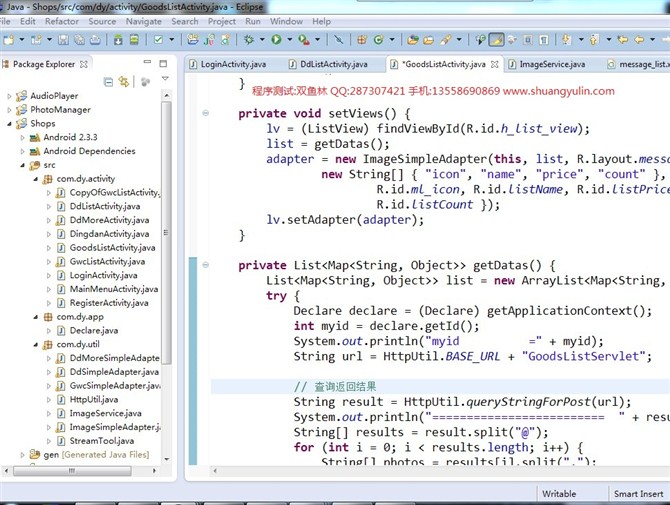
Task: Click the green Run button icon
Action: [276, 40]
